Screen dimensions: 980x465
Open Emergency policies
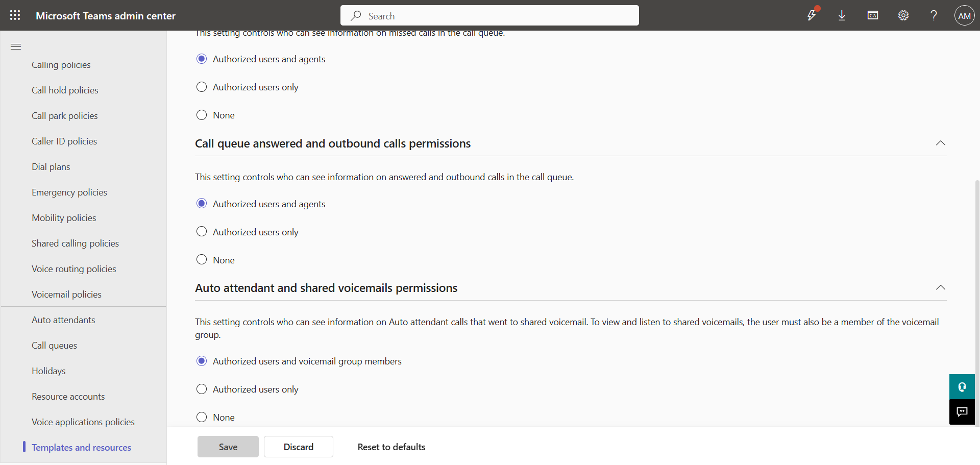pos(69,192)
